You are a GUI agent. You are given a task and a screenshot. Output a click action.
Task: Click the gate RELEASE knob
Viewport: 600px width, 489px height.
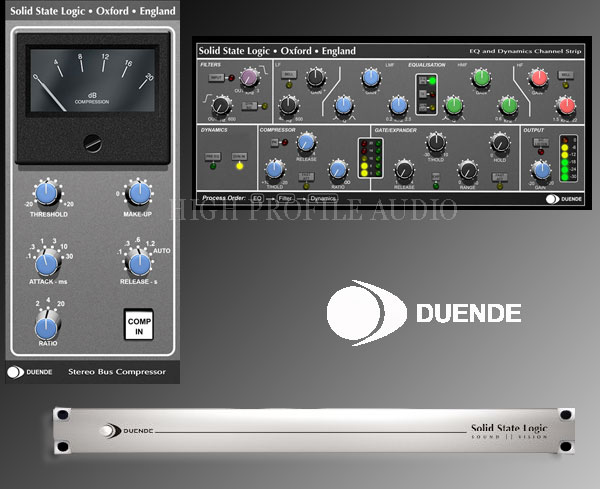click(404, 171)
